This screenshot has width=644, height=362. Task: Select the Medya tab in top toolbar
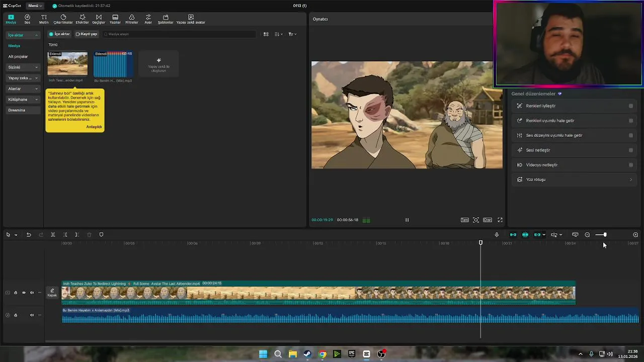(11, 19)
